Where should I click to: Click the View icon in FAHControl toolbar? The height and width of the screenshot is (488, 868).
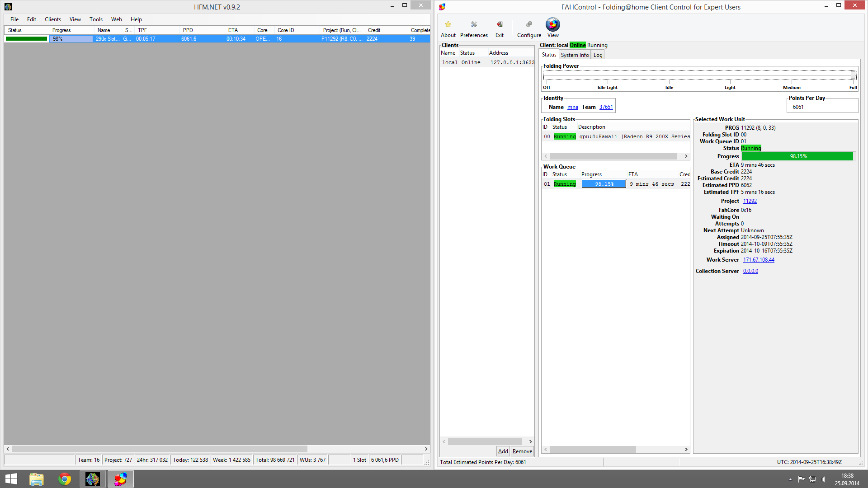tap(553, 28)
